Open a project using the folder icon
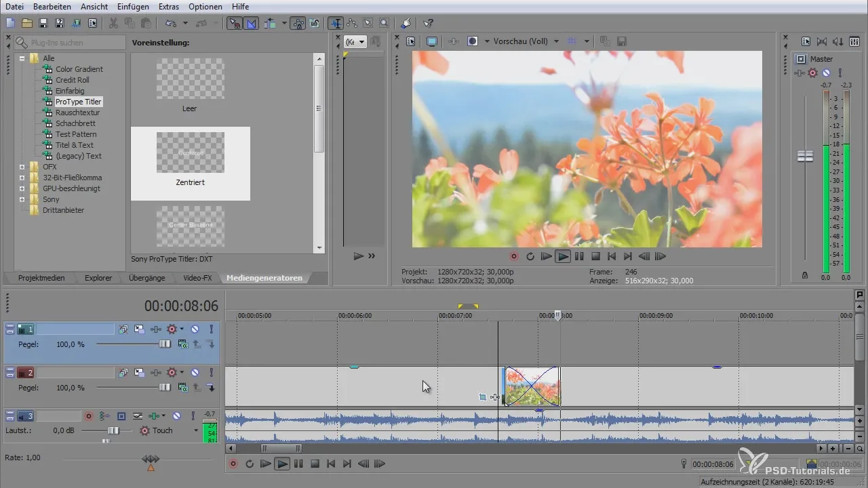The height and width of the screenshot is (488, 868). 27,23
